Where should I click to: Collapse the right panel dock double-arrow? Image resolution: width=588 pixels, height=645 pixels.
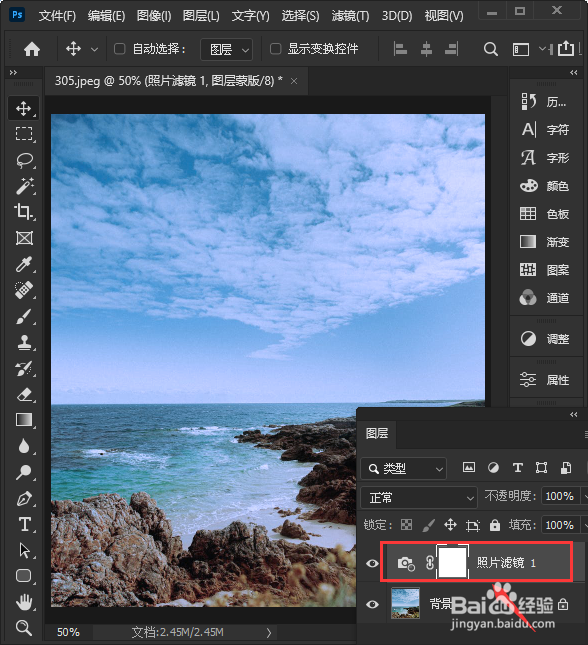point(574,72)
